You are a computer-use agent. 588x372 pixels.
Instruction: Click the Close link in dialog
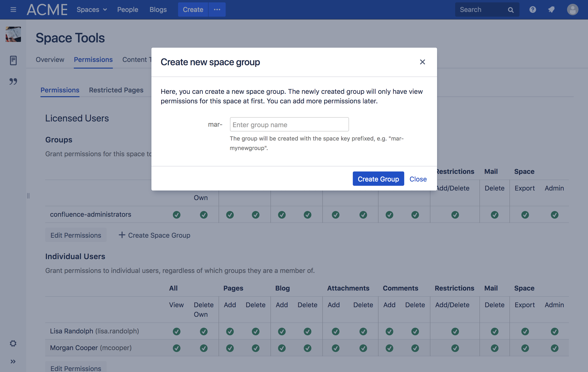(x=418, y=179)
